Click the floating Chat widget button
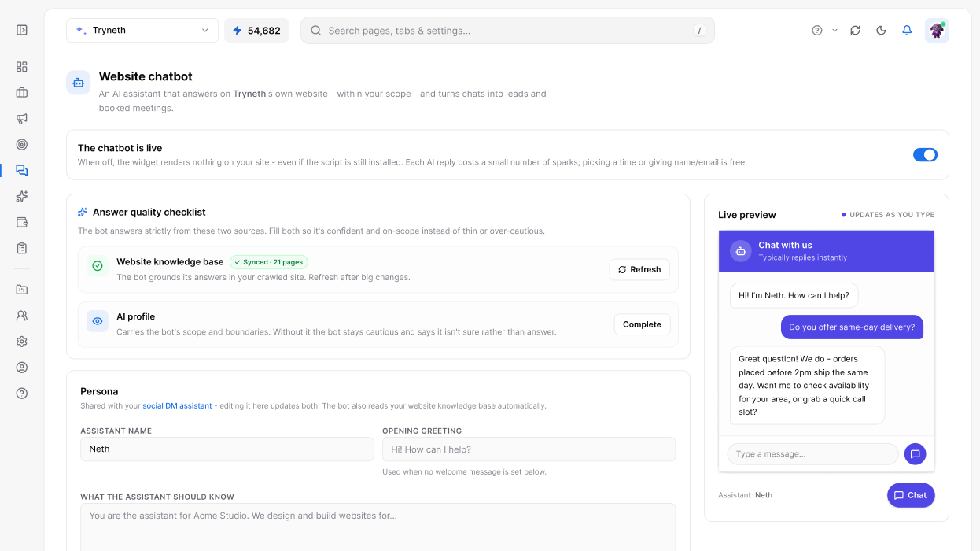Image resolution: width=980 pixels, height=551 pixels. [x=911, y=495]
